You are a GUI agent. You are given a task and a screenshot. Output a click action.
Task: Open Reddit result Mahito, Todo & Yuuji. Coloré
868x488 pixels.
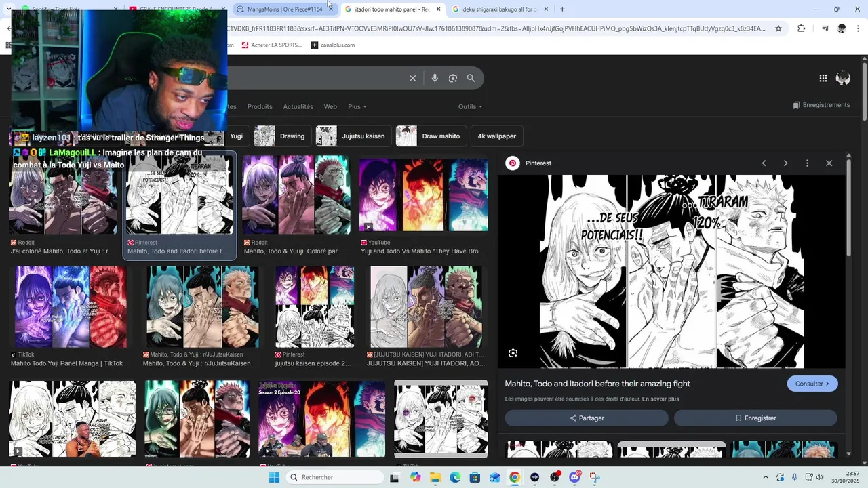pos(296,206)
